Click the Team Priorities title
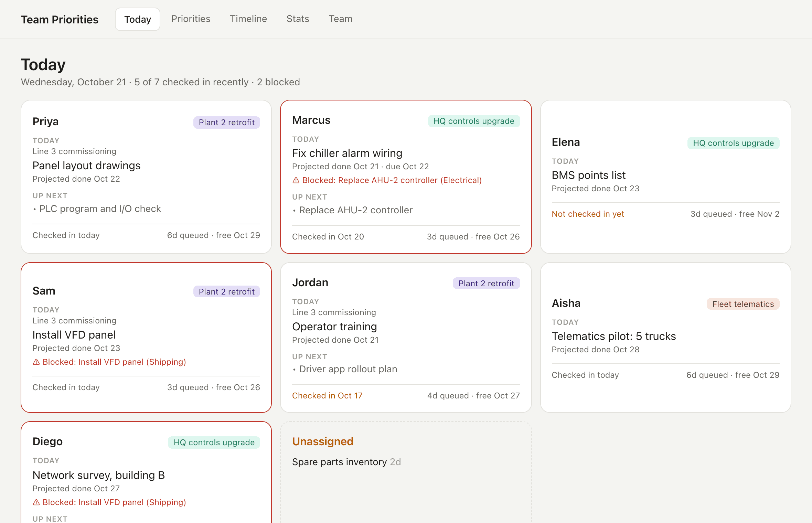This screenshot has width=812, height=523. tap(60, 20)
